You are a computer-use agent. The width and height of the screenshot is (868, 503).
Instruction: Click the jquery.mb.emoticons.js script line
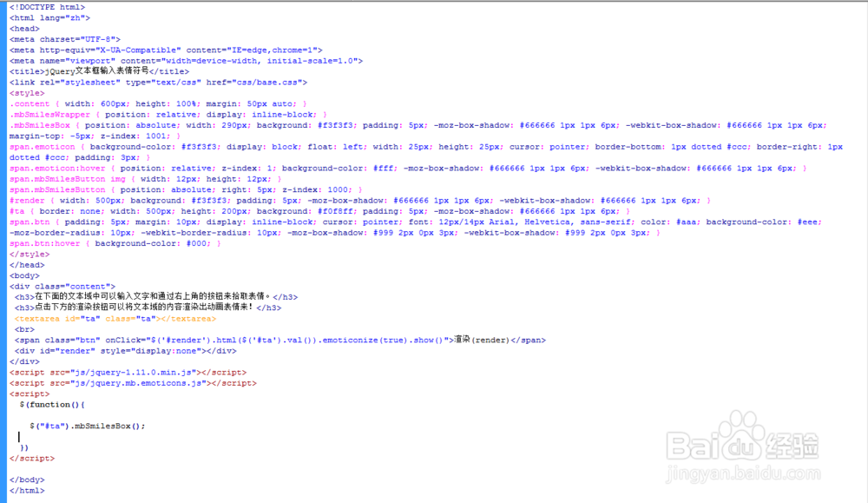(133, 383)
